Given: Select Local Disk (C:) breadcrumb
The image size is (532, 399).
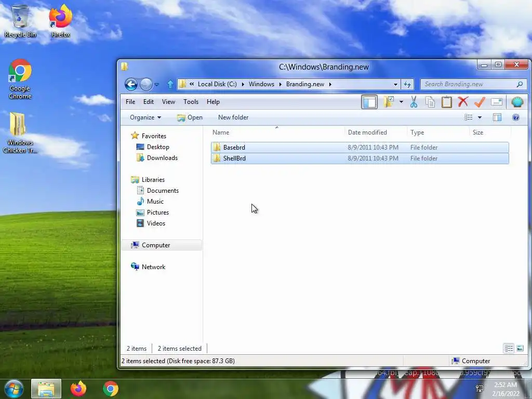Looking at the screenshot, I should [x=217, y=84].
